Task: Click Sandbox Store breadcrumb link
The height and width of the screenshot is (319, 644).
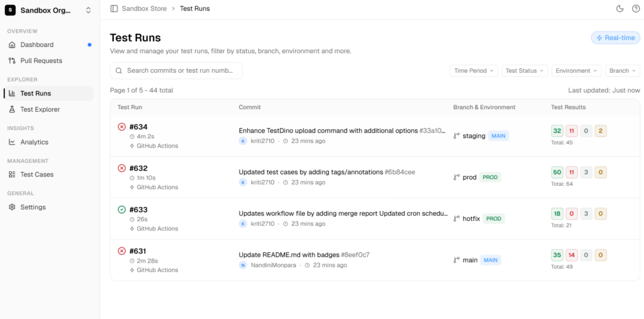Action: pyautogui.click(x=144, y=9)
